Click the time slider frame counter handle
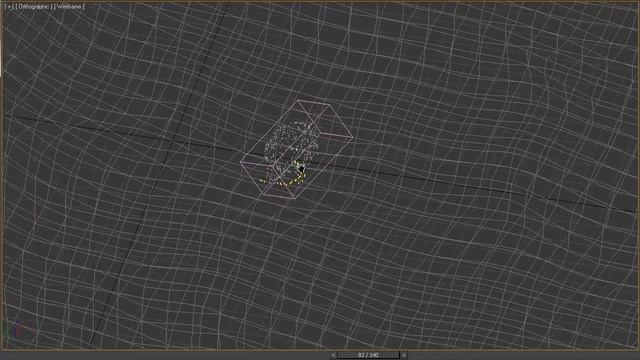640x360 pixels. (369, 355)
